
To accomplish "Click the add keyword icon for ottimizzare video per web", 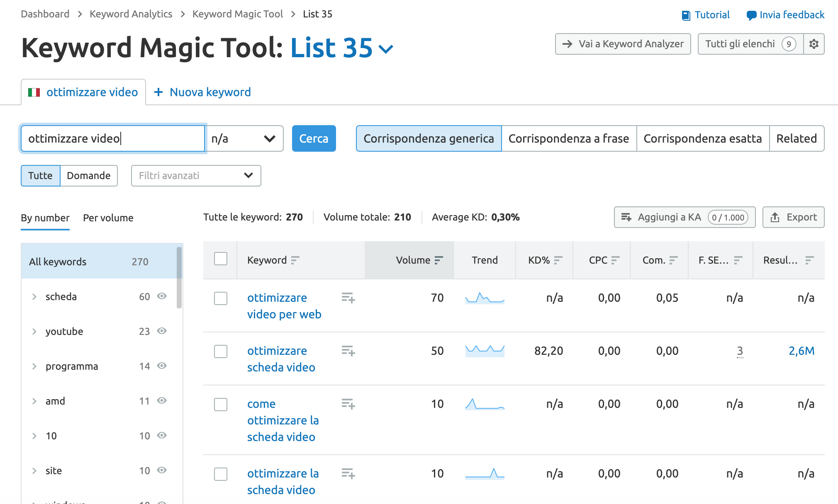I will pos(348,298).
